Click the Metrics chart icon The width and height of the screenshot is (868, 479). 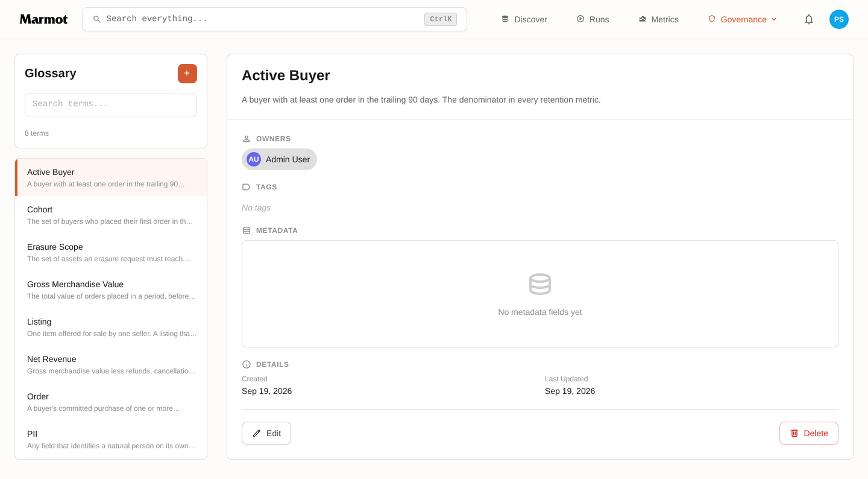click(643, 19)
